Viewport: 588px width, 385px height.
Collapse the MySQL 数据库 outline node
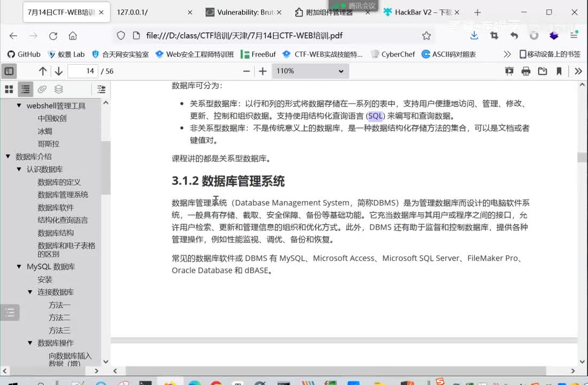[x=19, y=266]
